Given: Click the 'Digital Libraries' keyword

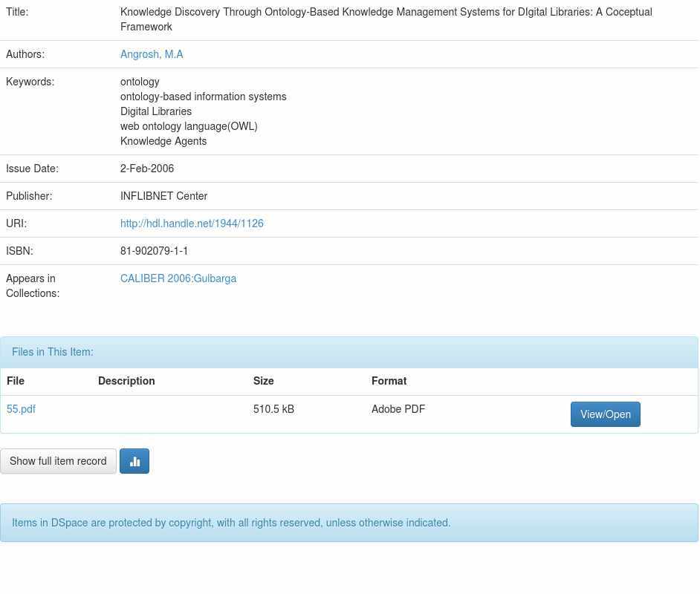Looking at the screenshot, I should (156, 111).
